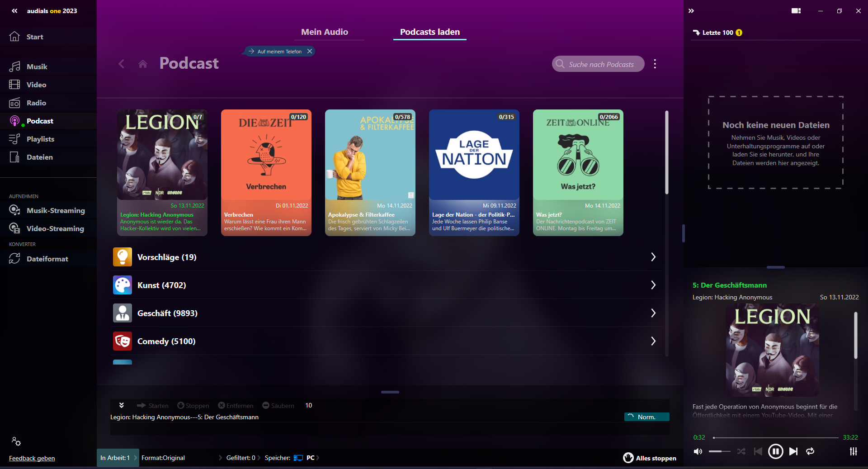Image resolution: width=868 pixels, height=469 pixels.
Task: Open the Lage der Nation podcast
Action: (x=474, y=172)
